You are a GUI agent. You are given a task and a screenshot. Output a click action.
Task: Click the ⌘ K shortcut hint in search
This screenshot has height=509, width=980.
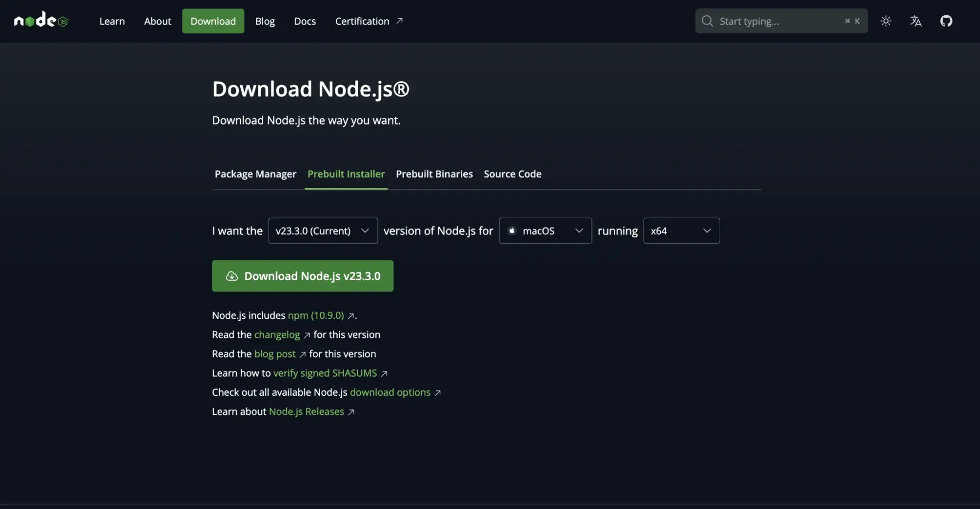point(852,21)
